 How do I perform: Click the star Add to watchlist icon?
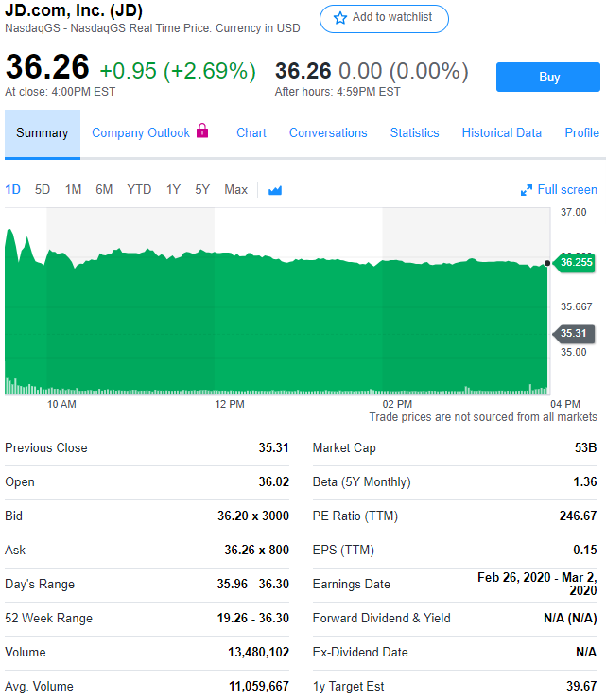tap(340, 18)
